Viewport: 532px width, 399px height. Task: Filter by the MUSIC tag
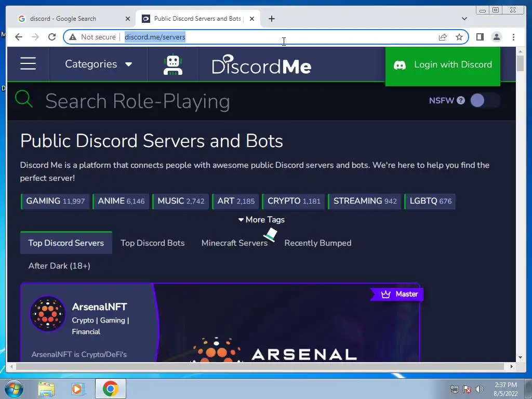click(181, 201)
